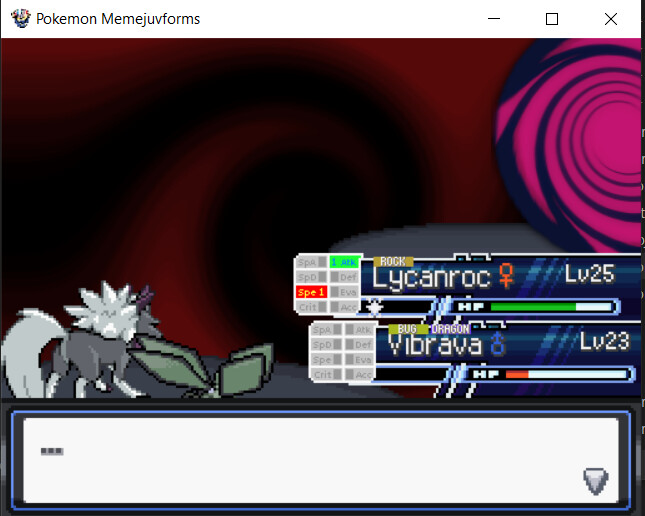Viewport: 645px width, 516px height.
Task: Click the dialogue advance arrow
Action: [595, 481]
